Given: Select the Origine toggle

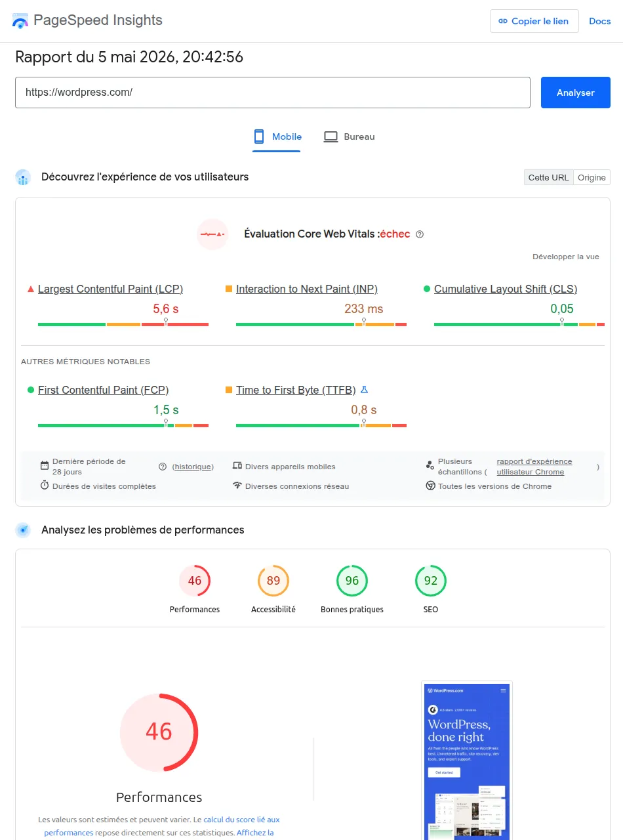Looking at the screenshot, I should pos(592,177).
